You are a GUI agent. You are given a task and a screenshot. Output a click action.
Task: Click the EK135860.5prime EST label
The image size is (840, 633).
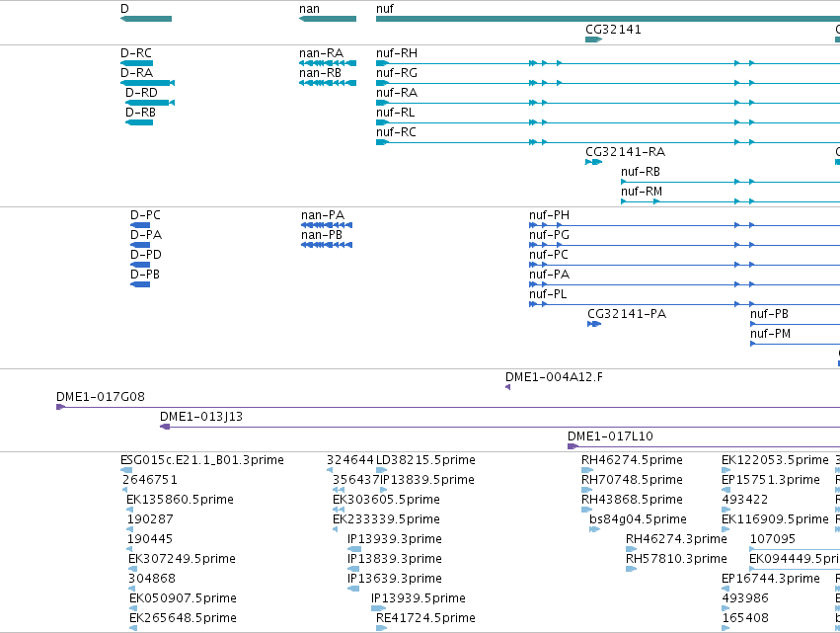point(180,500)
